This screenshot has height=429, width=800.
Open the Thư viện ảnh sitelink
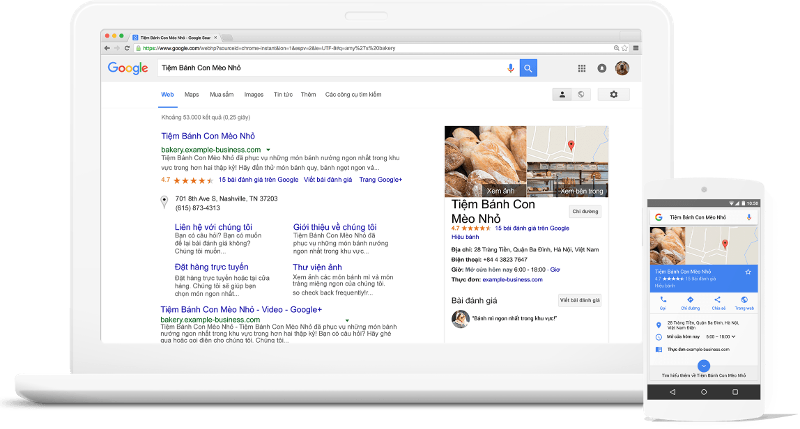(x=317, y=267)
